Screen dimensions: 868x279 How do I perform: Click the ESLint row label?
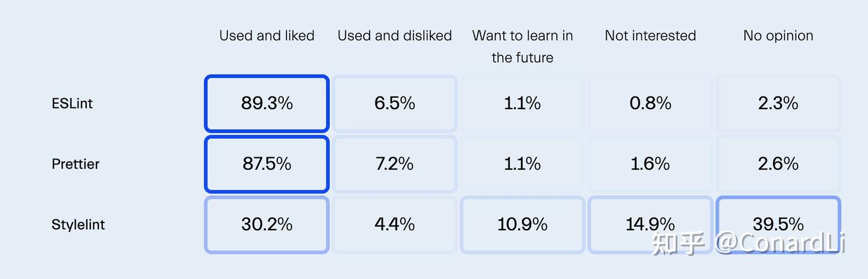(72, 104)
